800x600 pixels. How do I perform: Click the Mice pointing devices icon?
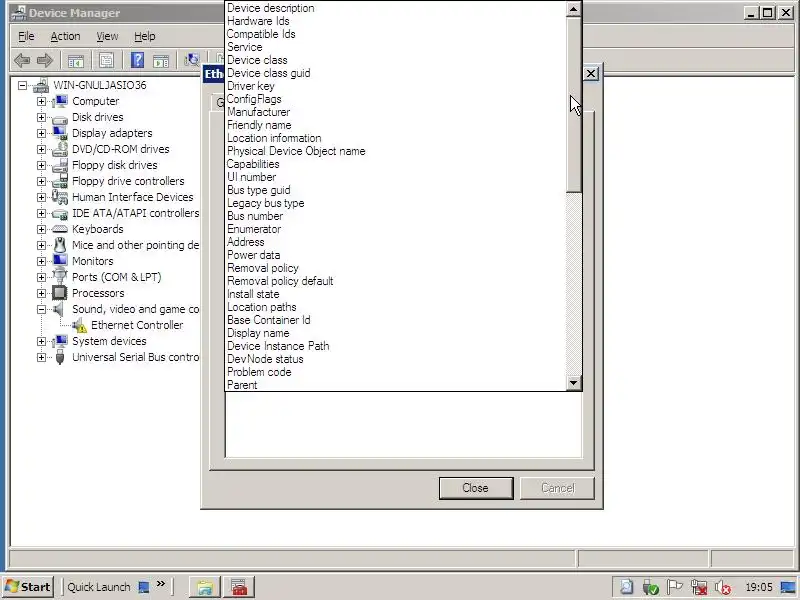[60, 245]
